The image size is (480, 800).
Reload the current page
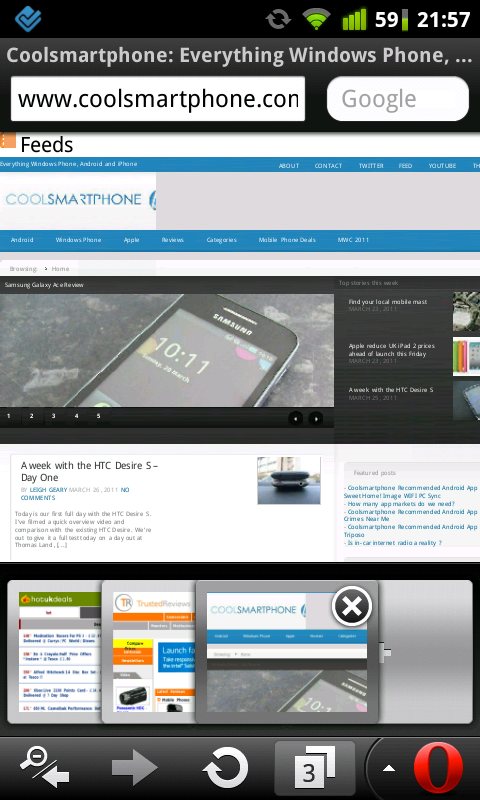(225, 768)
